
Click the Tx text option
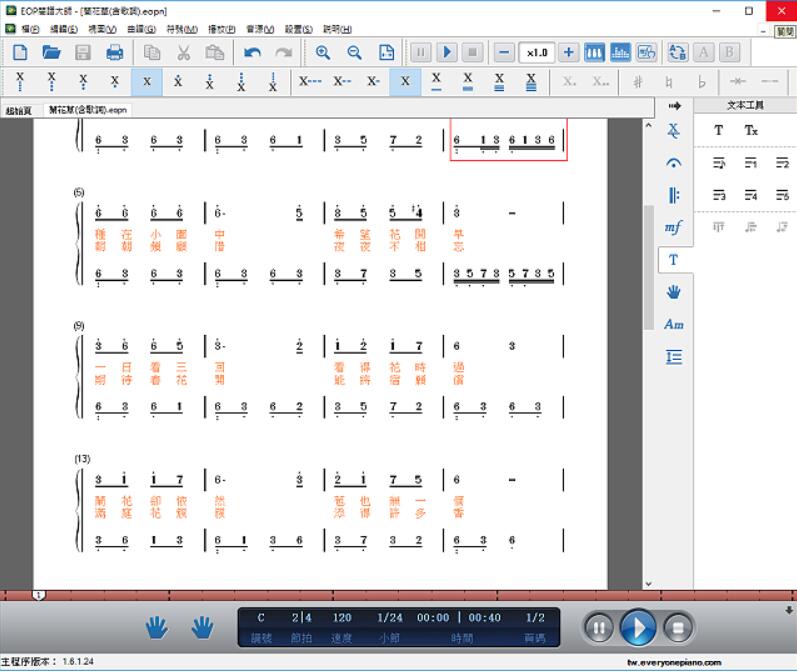point(751,131)
